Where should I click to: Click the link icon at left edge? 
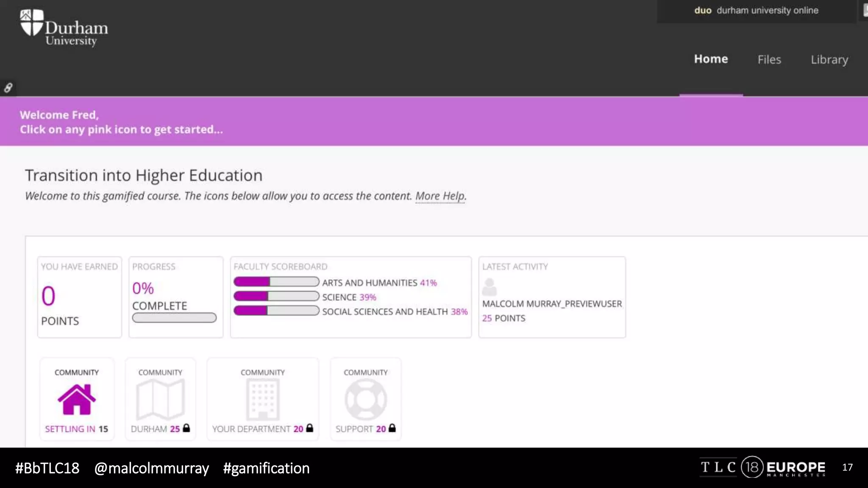coord(8,88)
